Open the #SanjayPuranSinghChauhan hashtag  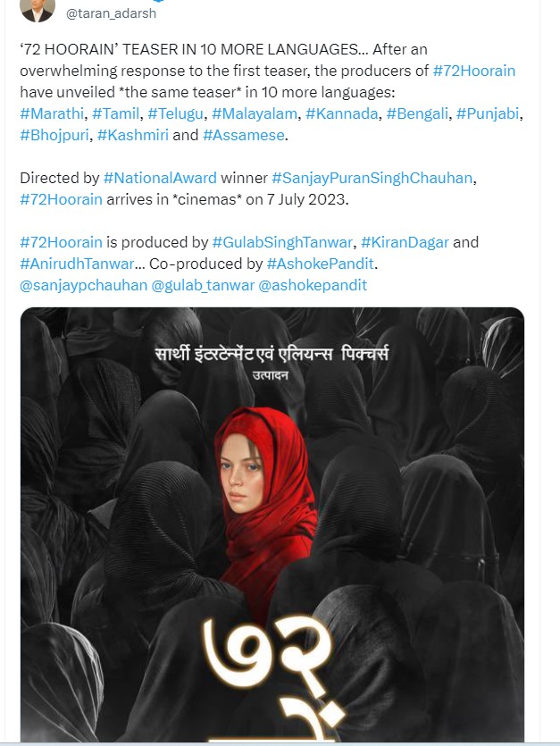(x=372, y=178)
